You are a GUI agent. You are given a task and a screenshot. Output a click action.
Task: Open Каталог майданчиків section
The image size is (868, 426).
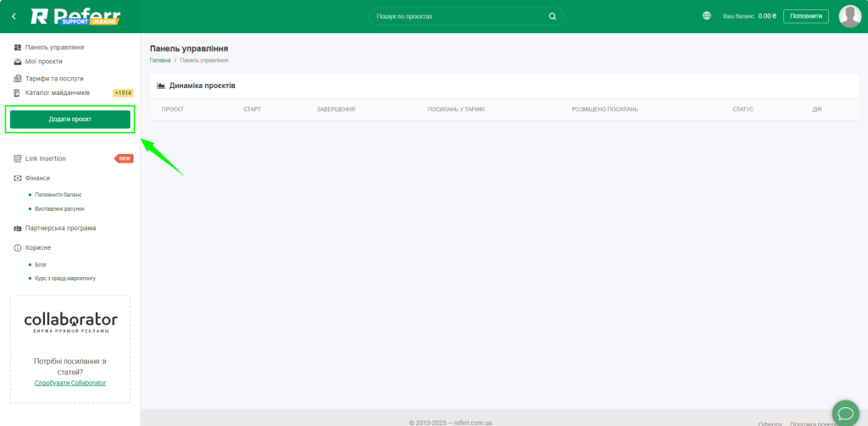pyautogui.click(x=57, y=92)
